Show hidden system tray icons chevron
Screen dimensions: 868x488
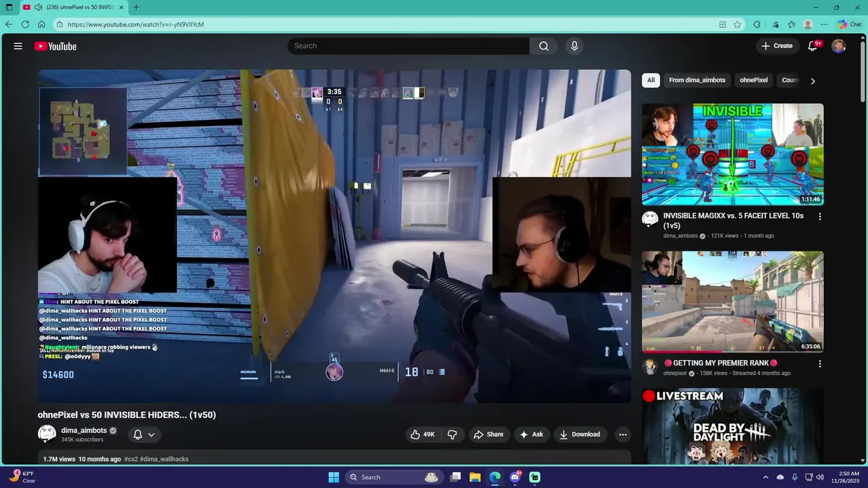766,477
